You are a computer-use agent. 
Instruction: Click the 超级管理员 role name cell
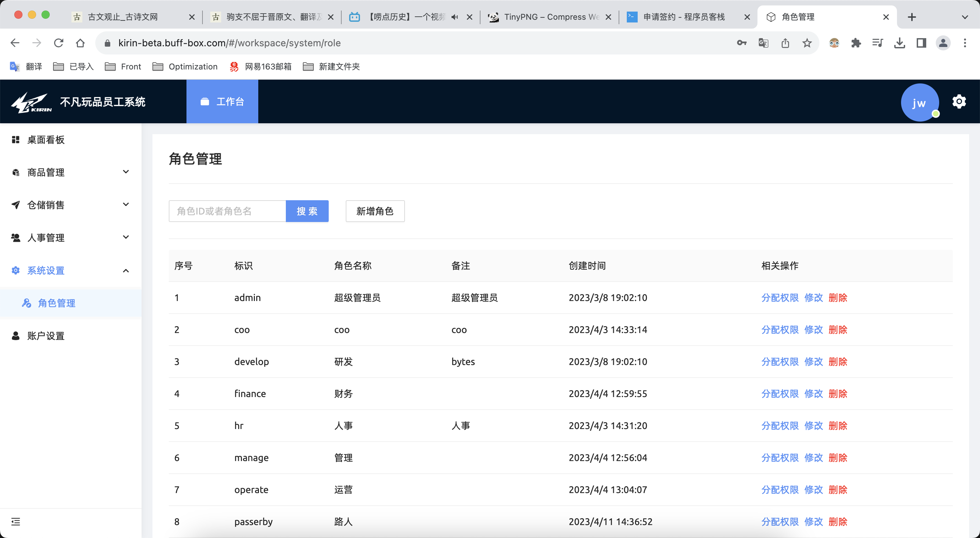pos(357,298)
